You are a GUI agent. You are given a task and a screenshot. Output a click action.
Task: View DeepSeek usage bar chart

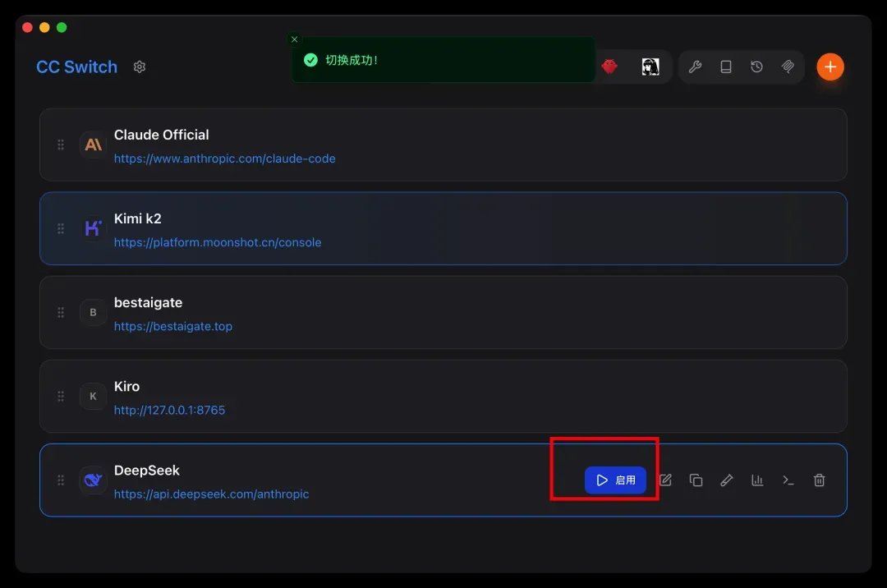(x=757, y=480)
